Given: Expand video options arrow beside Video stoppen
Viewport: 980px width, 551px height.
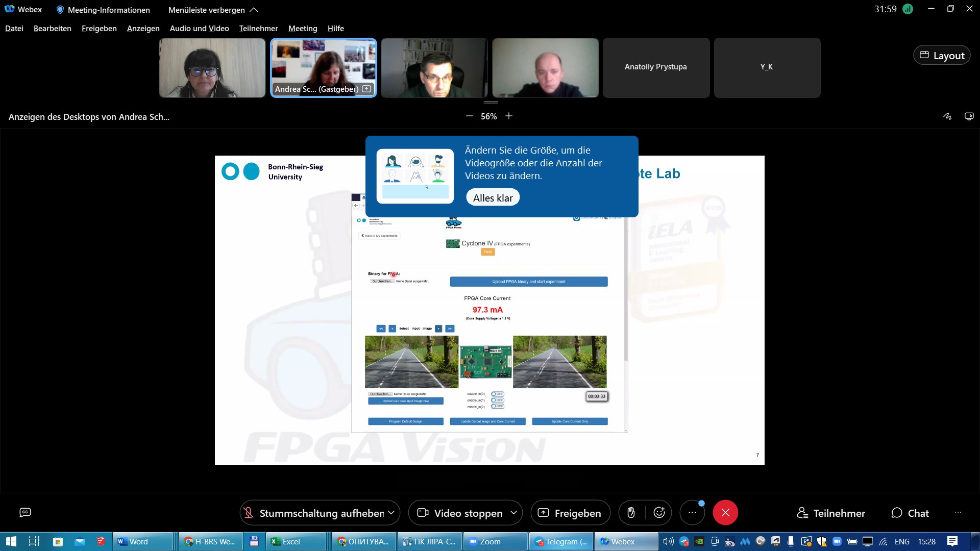Looking at the screenshot, I should tap(513, 513).
